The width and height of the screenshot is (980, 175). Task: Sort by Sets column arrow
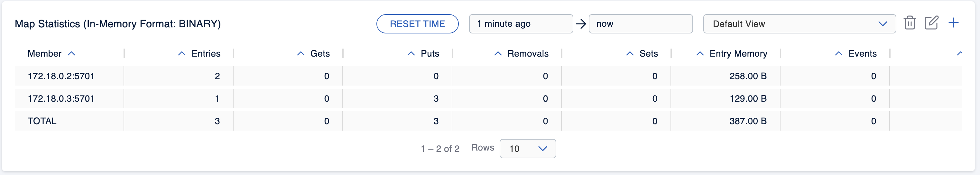click(630, 54)
